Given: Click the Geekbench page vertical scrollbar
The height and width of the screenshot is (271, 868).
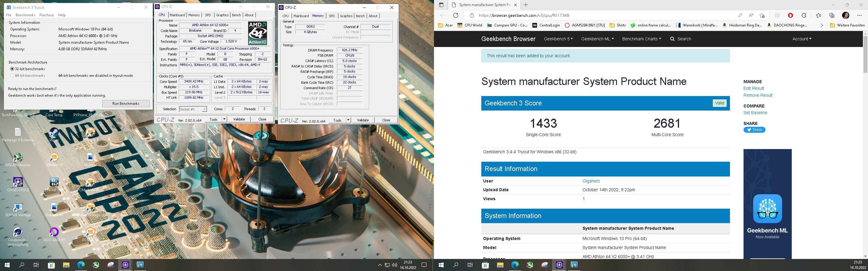Looking at the screenshot, I should [x=865, y=55].
